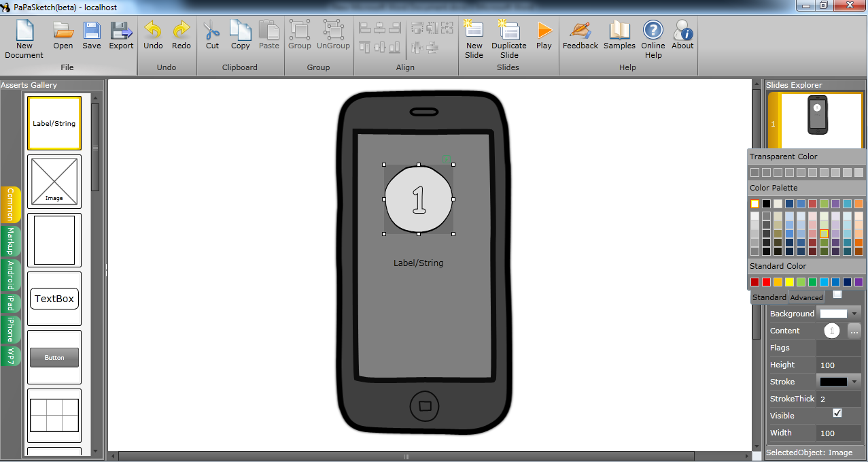868x462 pixels.
Task: Align objects to horizontal center
Action: tap(381, 28)
